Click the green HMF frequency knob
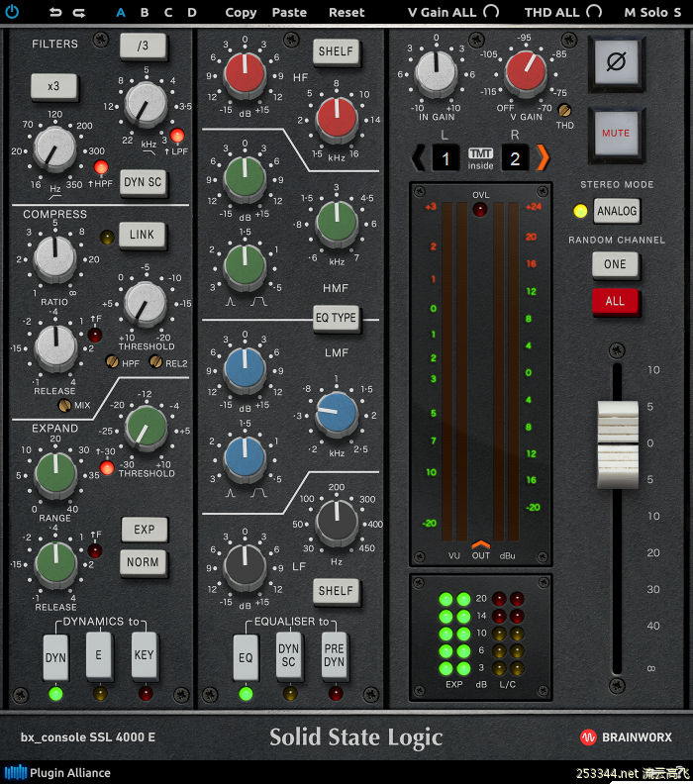Screen dimensions: 693x784 [x=337, y=222]
